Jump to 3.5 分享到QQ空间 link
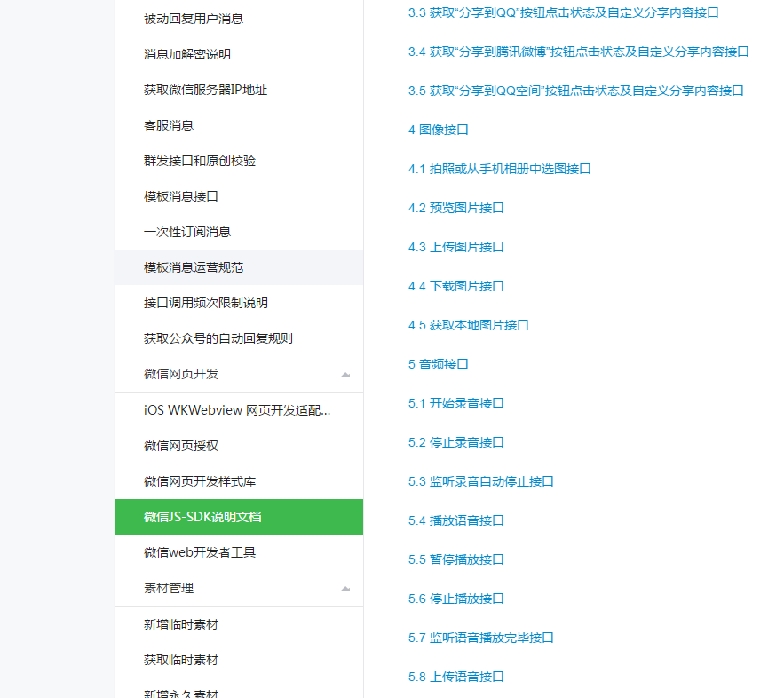784x698 pixels. click(575, 91)
